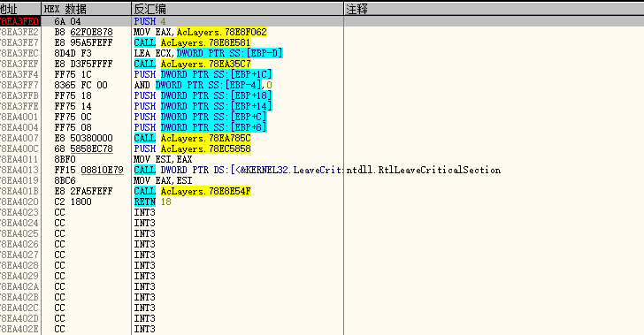
Task: Select address 8EA4020 in address column
Action: [x=19, y=202]
